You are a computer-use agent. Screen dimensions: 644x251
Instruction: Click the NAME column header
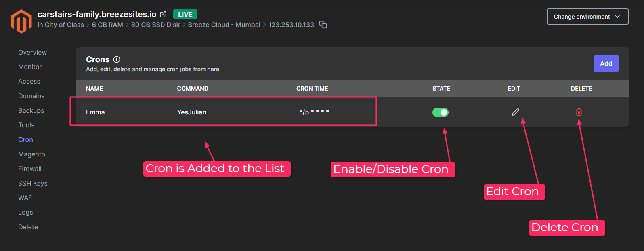tap(94, 89)
